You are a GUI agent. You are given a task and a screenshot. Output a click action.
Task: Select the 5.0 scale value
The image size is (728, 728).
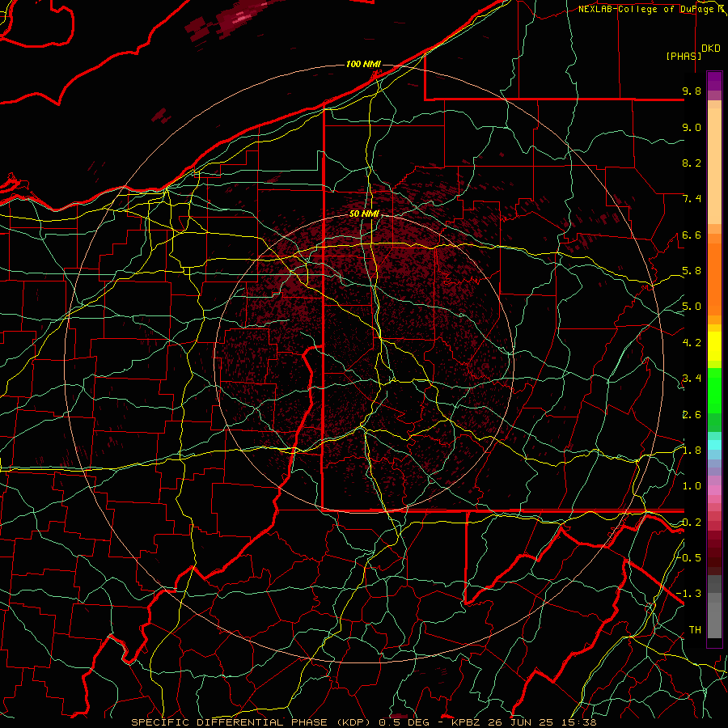(692, 307)
